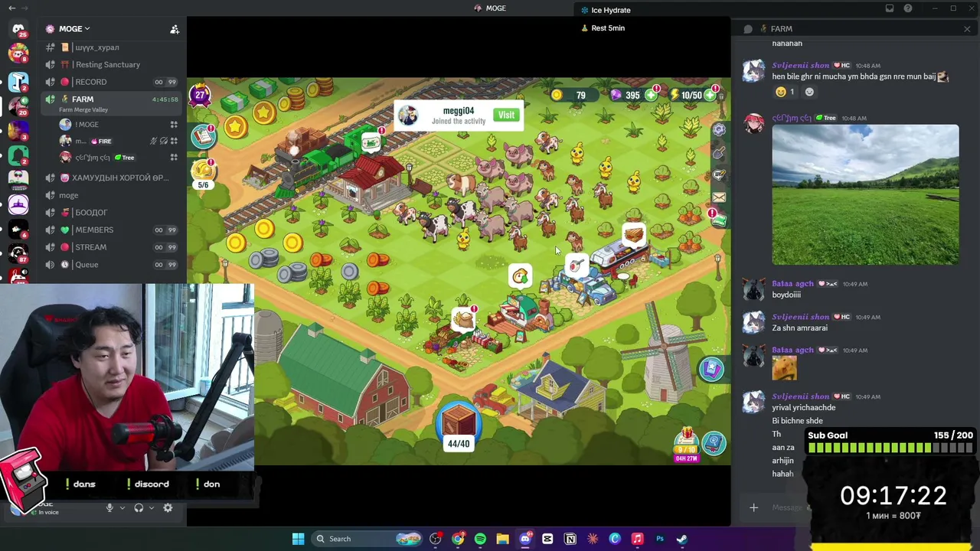Open the mail envelope icon in the game

tap(719, 197)
